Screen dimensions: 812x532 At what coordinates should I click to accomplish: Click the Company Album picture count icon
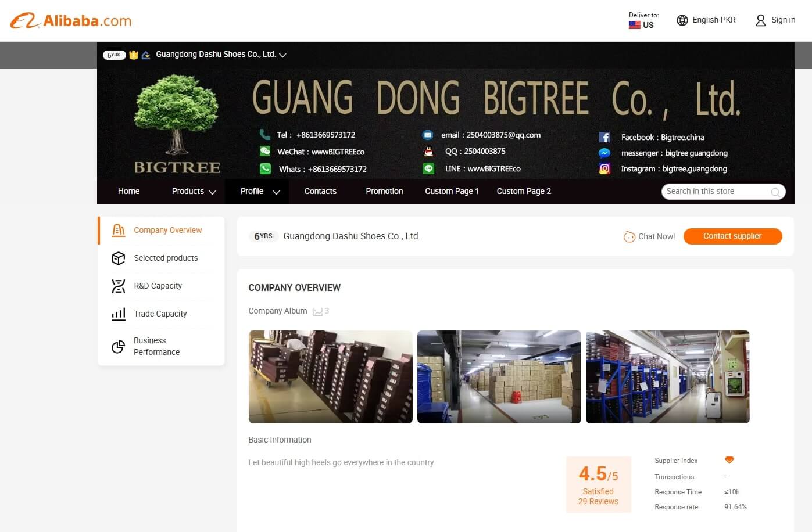coord(317,312)
